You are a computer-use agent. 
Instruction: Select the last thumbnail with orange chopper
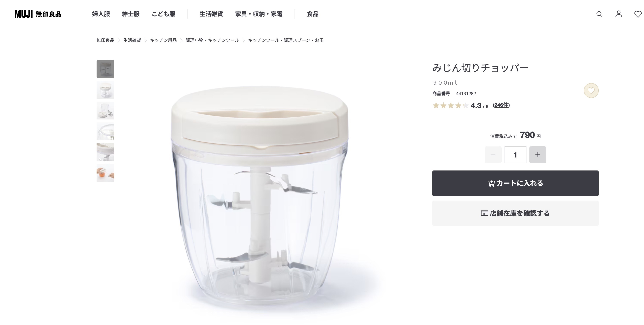105,173
